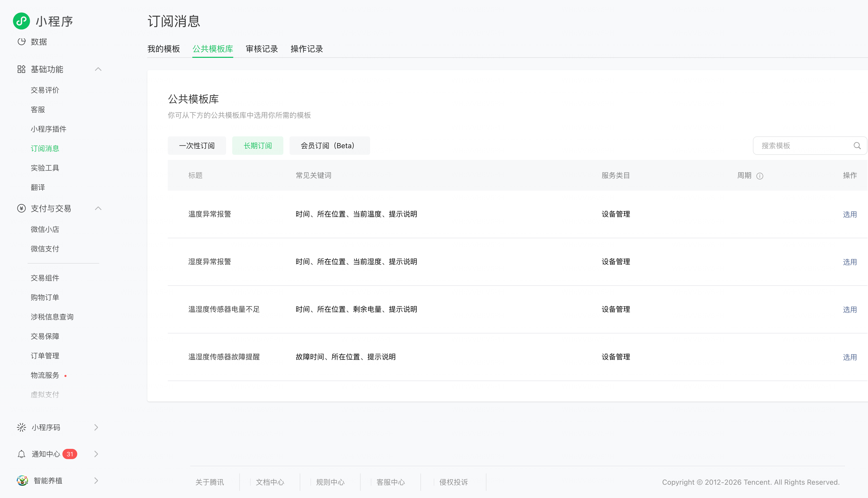Click the 基础功能 grid icon

21,69
